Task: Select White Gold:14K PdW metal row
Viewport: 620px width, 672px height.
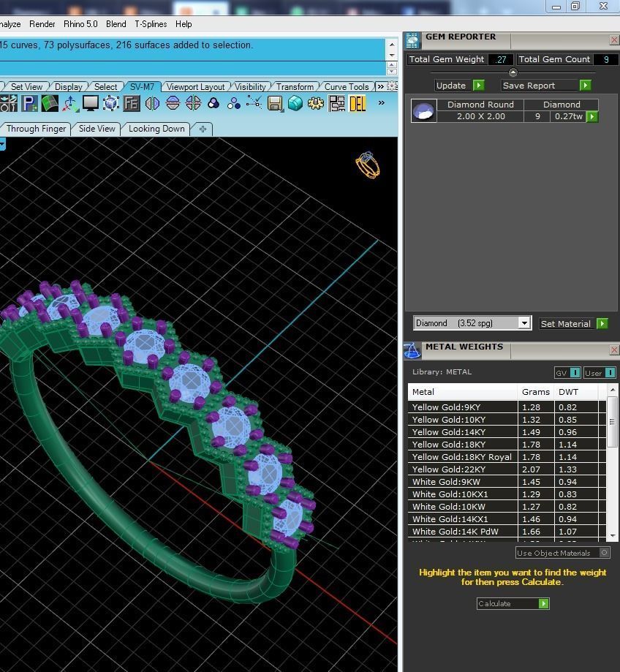Action: [x=507, y=532]
